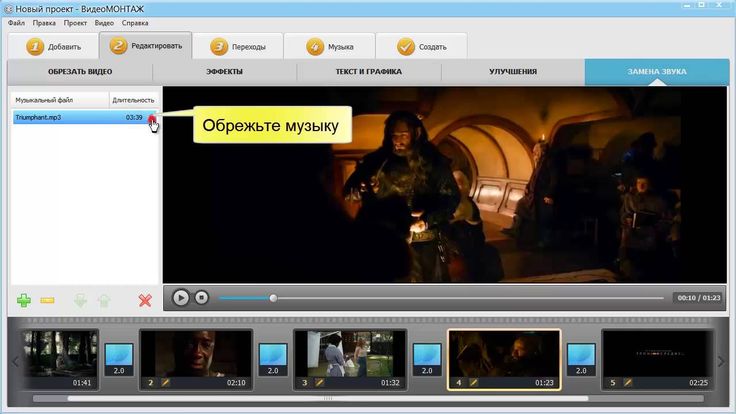Image resolution: width=736 pixels, height=414 pixels.
Task: Click the red X delete all icon
Action: pyautogui.click(x=145, y=300)
